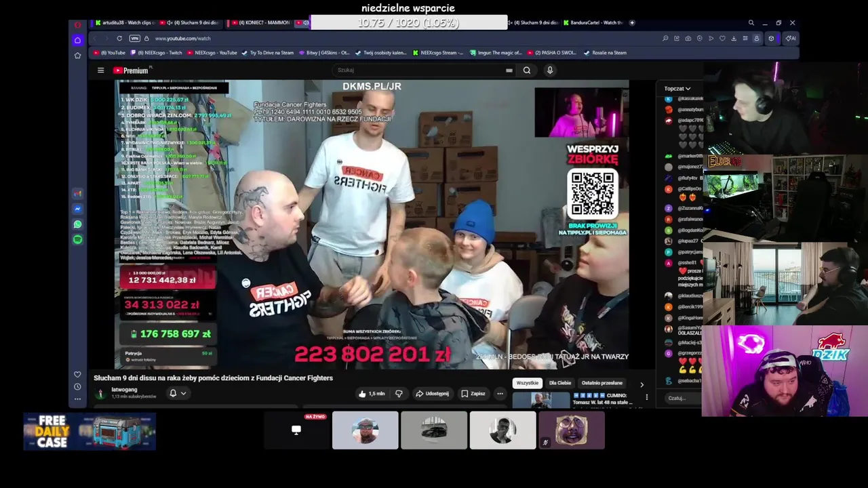Like the video with 1,5 mln

pos(372,393)
